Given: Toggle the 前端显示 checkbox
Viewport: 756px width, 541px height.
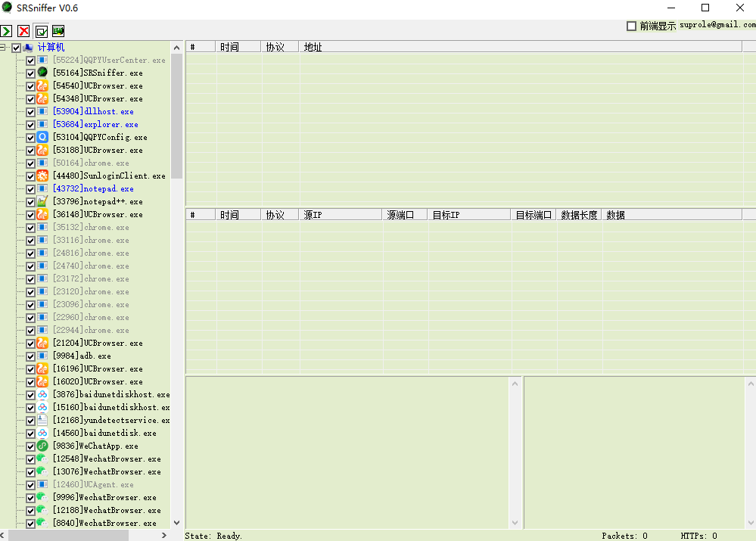Looking at the screenshot, I should point(631,26).
